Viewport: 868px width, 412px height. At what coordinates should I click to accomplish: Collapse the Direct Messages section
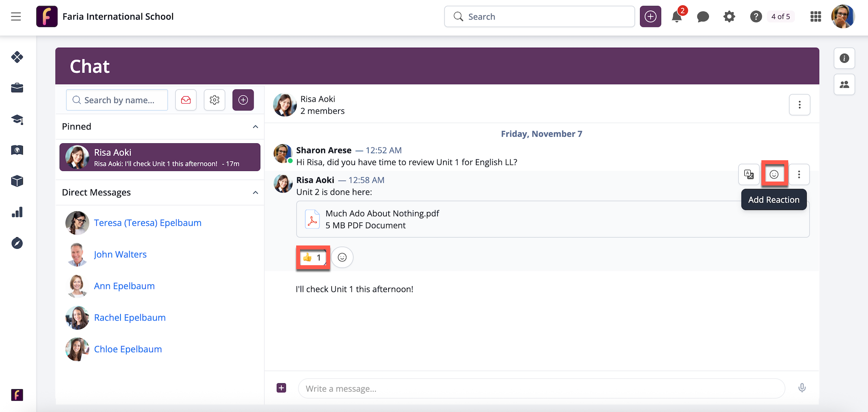pos(255,193)
